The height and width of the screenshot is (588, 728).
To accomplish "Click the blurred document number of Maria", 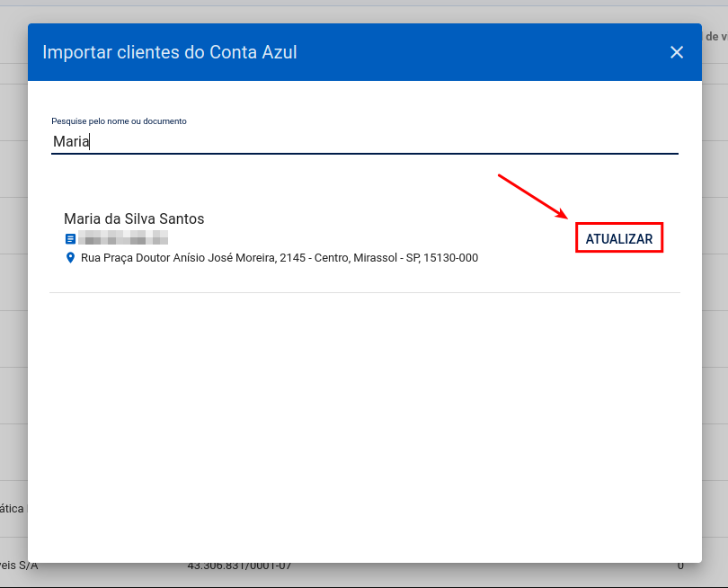I will pos(123,237).
